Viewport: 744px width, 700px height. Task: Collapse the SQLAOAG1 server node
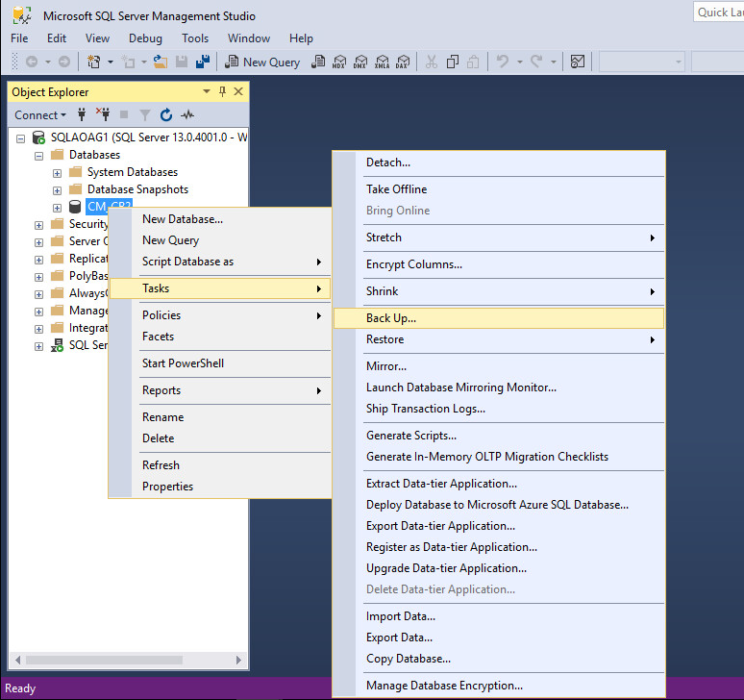point(20,138)
